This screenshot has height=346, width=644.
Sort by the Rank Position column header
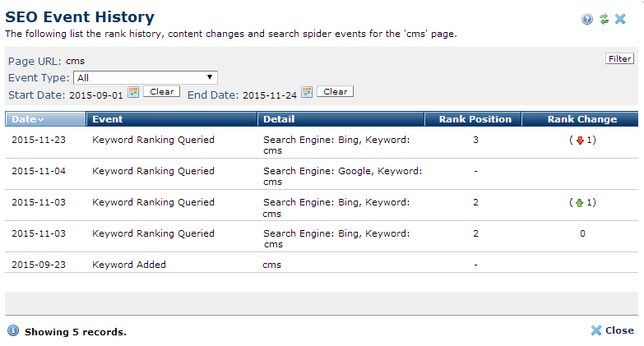point(475,119)
